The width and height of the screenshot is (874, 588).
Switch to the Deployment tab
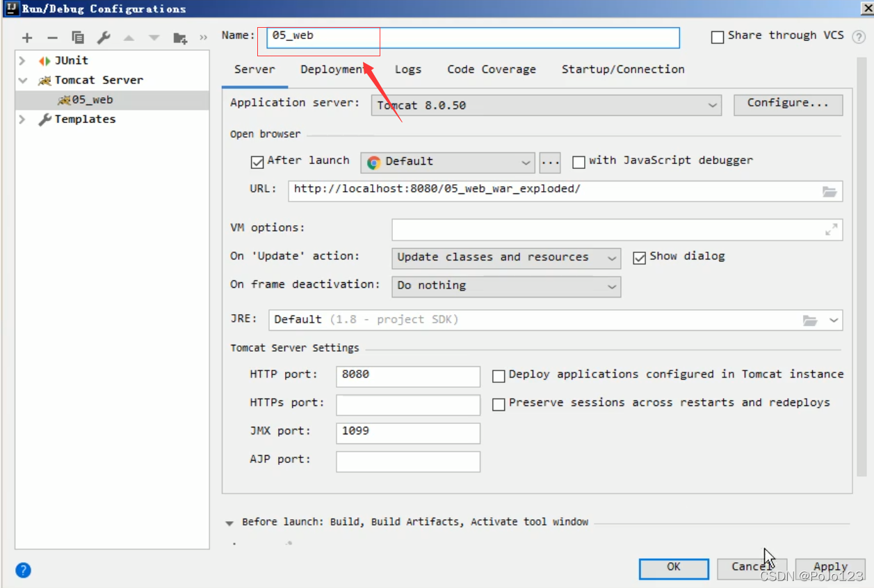[x=334, y=70]
